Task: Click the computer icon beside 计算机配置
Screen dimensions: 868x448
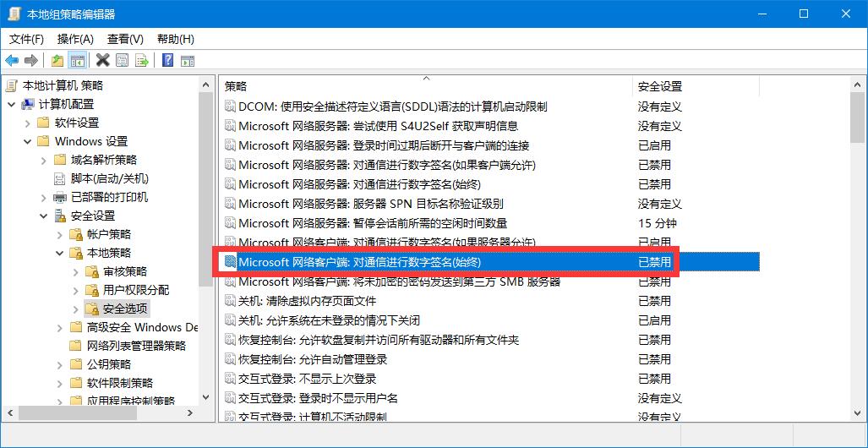Action: (28, 104)
